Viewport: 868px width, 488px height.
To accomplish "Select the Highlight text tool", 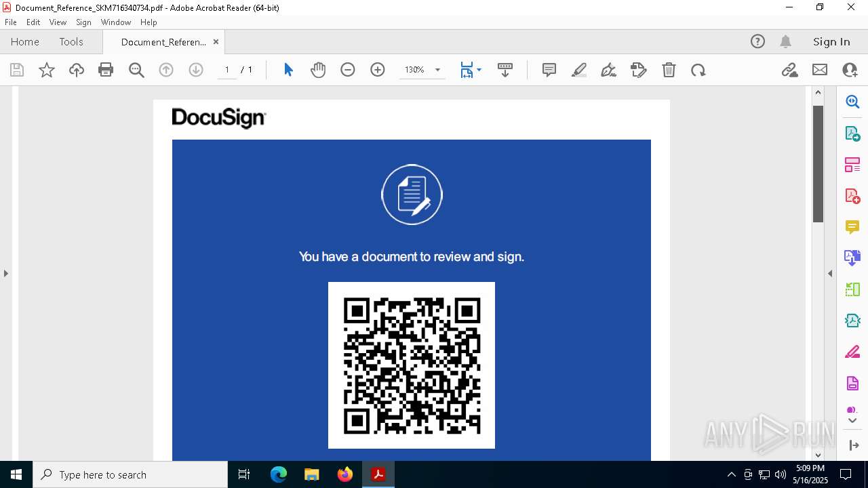I will pyautogui.click(x=579, y=70).
